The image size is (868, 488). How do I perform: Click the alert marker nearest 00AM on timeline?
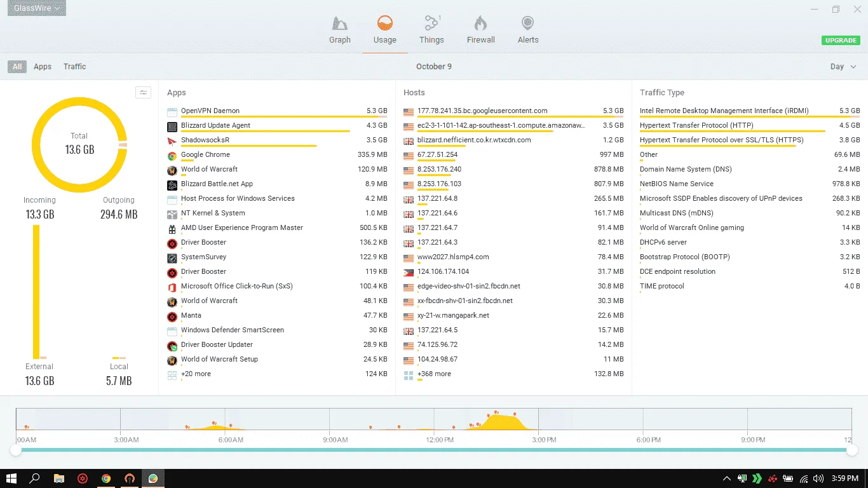pyautogui.click(x=26, y=427)
